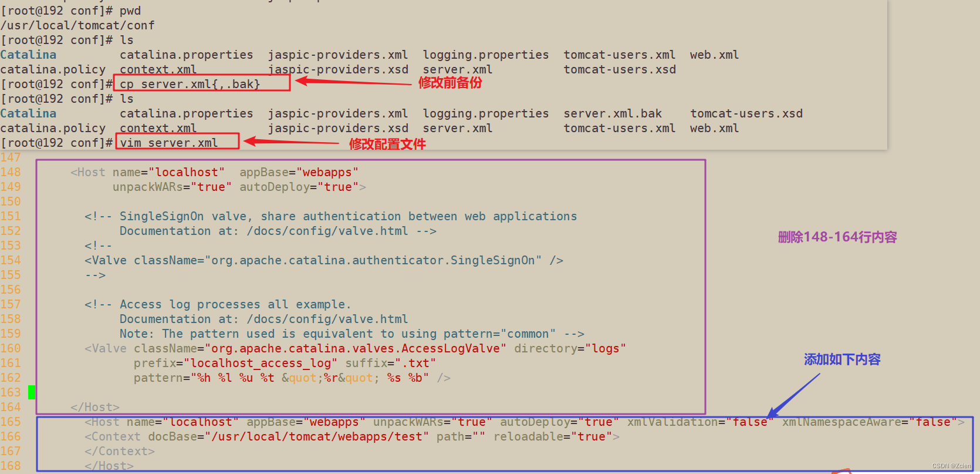
Task: Click the red arrow pointing at the cp command
Action: click(x=352, y=82)
